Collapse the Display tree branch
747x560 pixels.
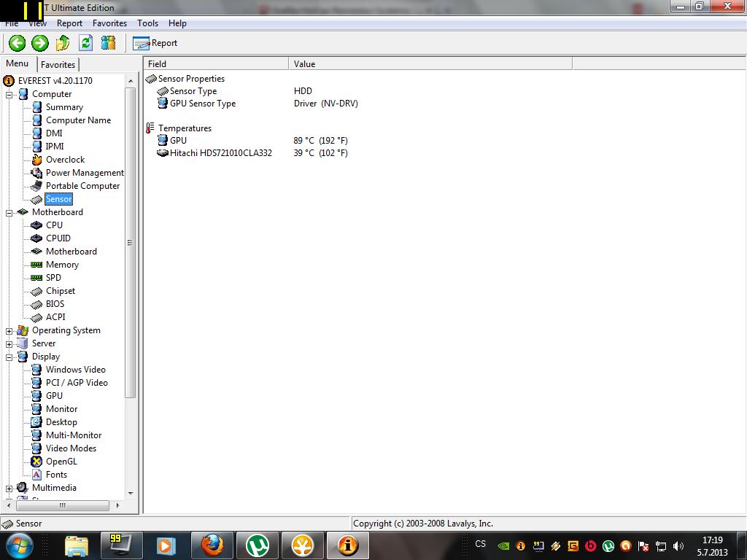click(x=9, y=357)
